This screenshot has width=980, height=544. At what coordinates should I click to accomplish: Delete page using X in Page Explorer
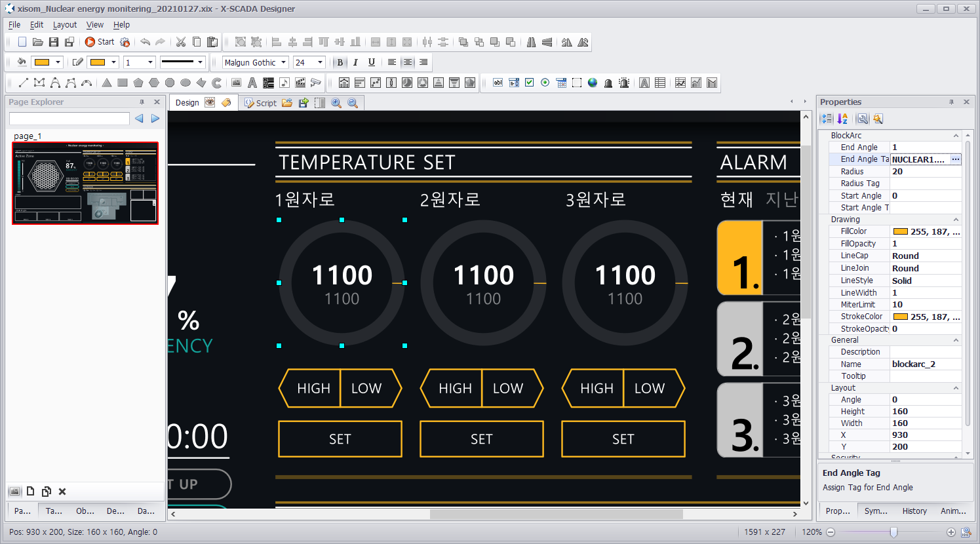[62, 492]
